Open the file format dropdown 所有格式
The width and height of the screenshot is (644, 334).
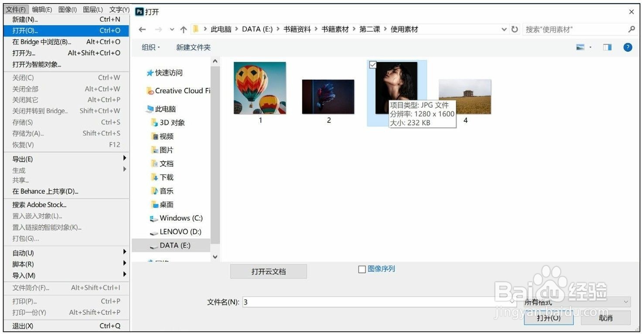577,302
